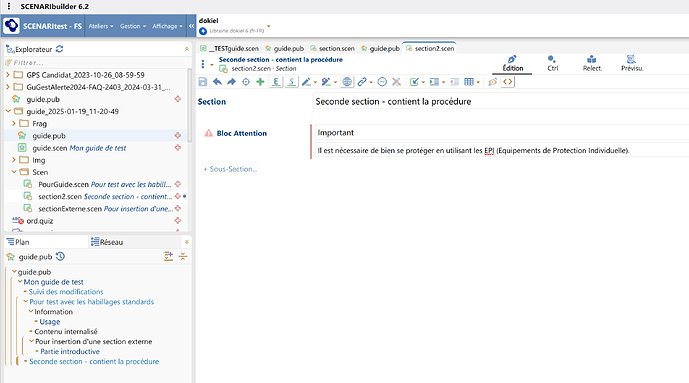The image size is (689, 383).
Task: Switch to Ctrl mode
Action: pos(552,64)
